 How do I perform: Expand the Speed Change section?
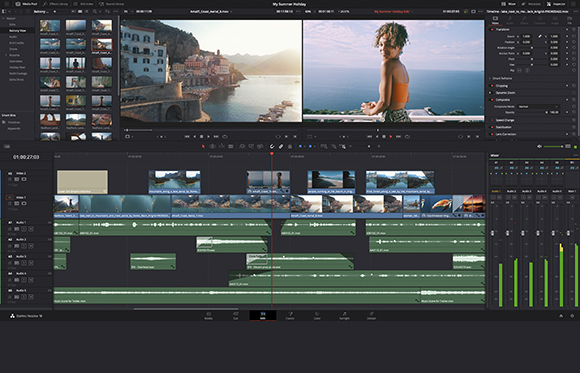(x=505, y=120)
